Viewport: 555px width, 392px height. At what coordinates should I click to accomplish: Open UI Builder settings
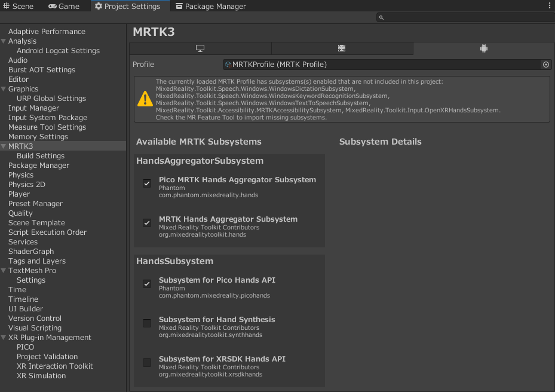pos(26,309)
